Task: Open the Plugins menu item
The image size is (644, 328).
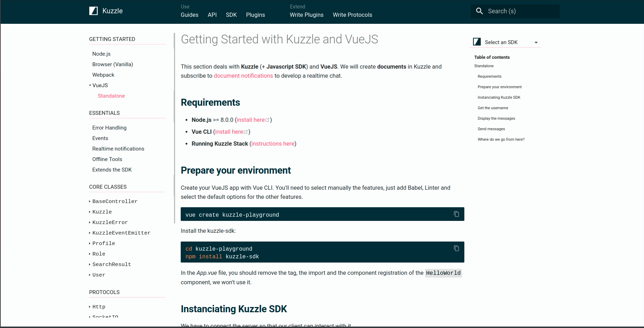Action: (x=256, y=15)
